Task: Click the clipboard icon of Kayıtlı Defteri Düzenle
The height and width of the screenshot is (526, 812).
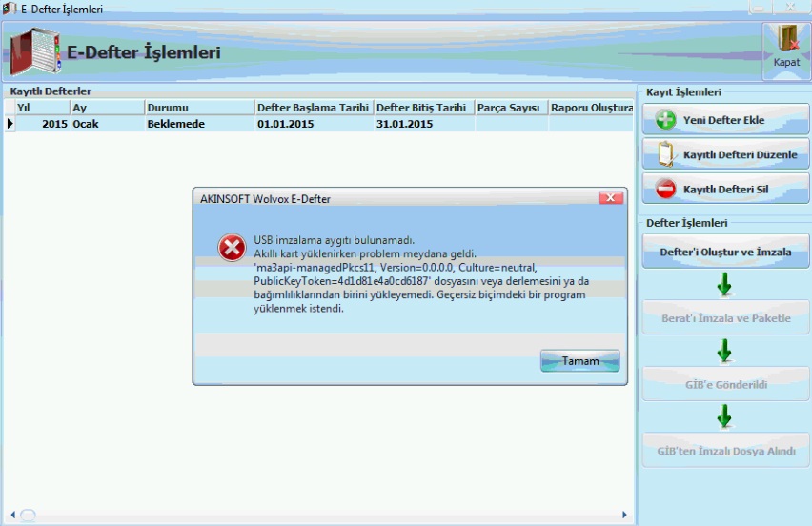Action: (x=666, y=153)
